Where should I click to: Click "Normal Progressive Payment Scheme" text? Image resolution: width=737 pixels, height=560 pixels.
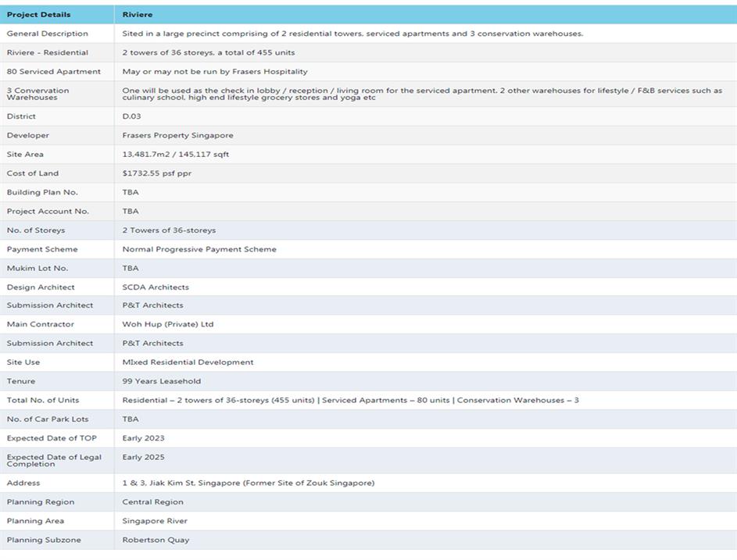(x=199, y=249)
